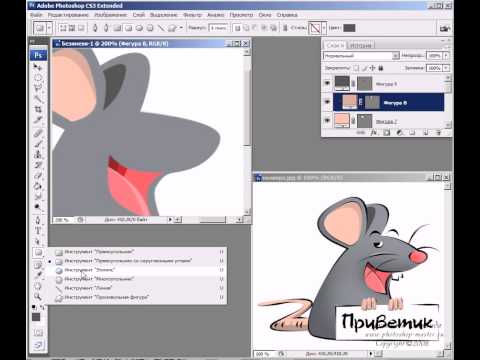The image size is (480, 360).
Task: Open the layer style picker dropdown
Action: (324, 28)
